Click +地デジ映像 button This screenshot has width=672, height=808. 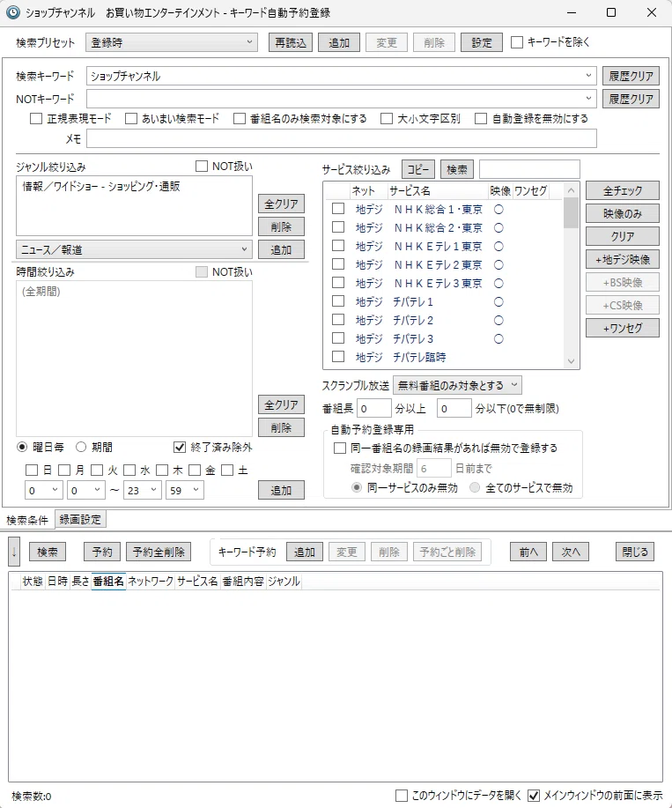[x=623, y=259]
